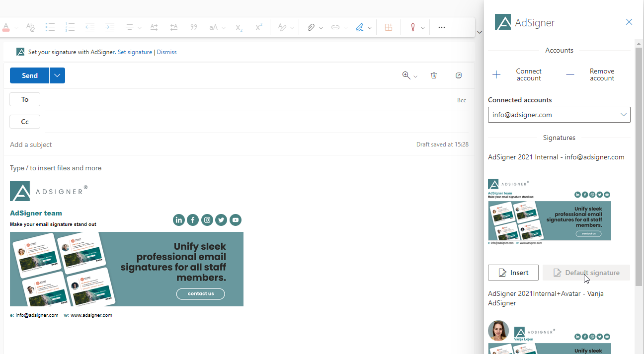The image size is (644, 354).
Task: Open Send options dropdown arrow
Action: tap(57, 75)
